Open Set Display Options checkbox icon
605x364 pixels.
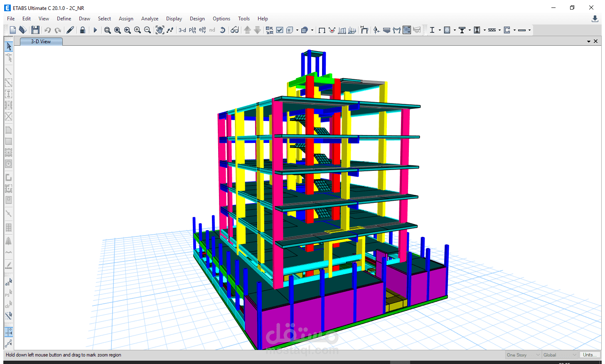point(280,30)
